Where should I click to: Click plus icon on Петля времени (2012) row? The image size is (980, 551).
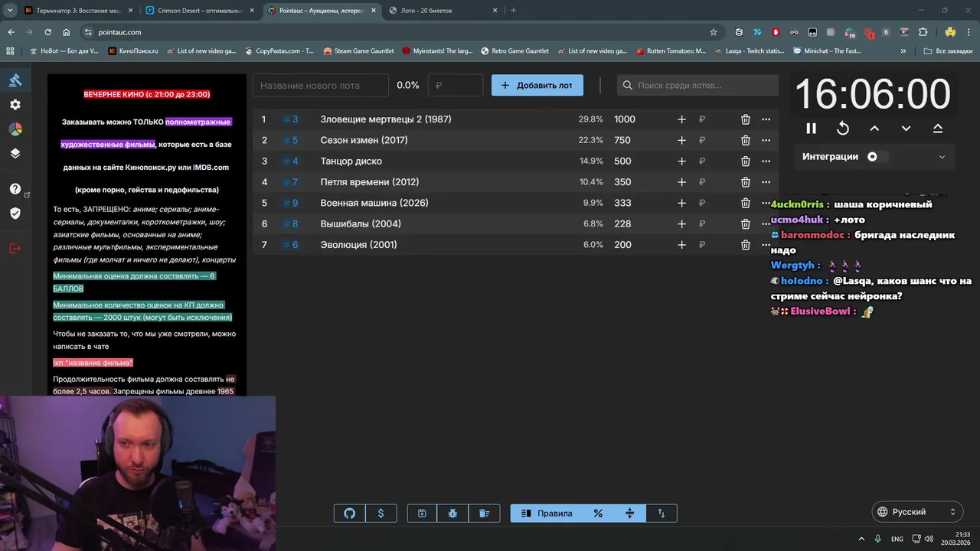(681, 182)
